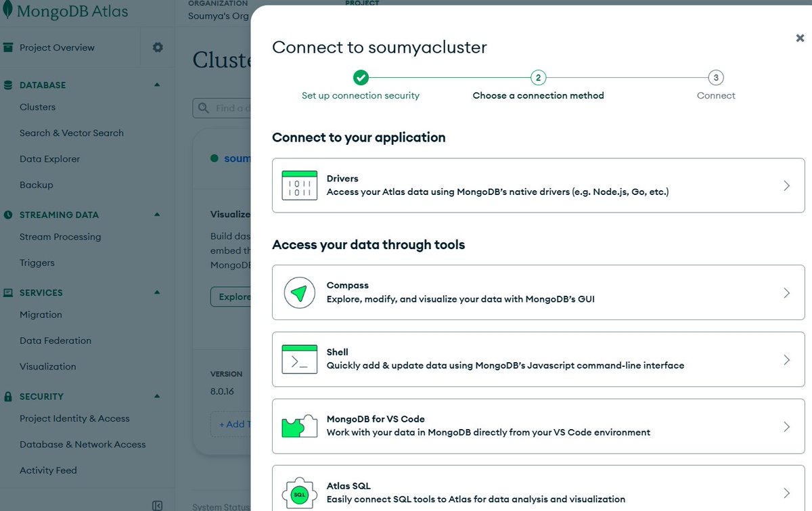The height and width of the screenshot is (511, 812).
Task: Select Drivers connection method title
Action: click(342, 179)
